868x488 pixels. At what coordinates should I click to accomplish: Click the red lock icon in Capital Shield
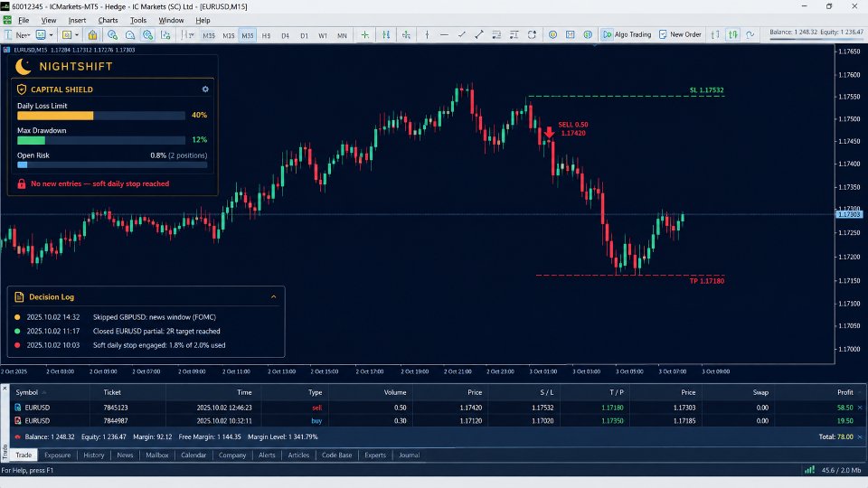tap(22, 183)
